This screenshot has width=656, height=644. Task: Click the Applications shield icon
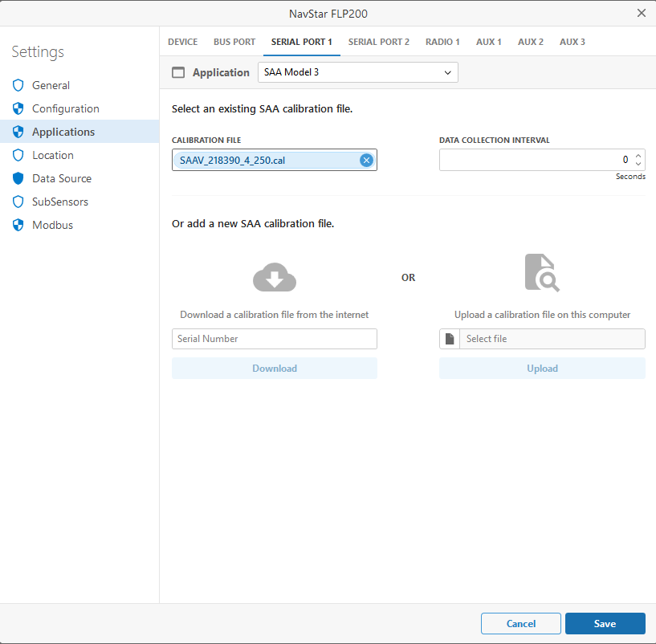(18, 132)
